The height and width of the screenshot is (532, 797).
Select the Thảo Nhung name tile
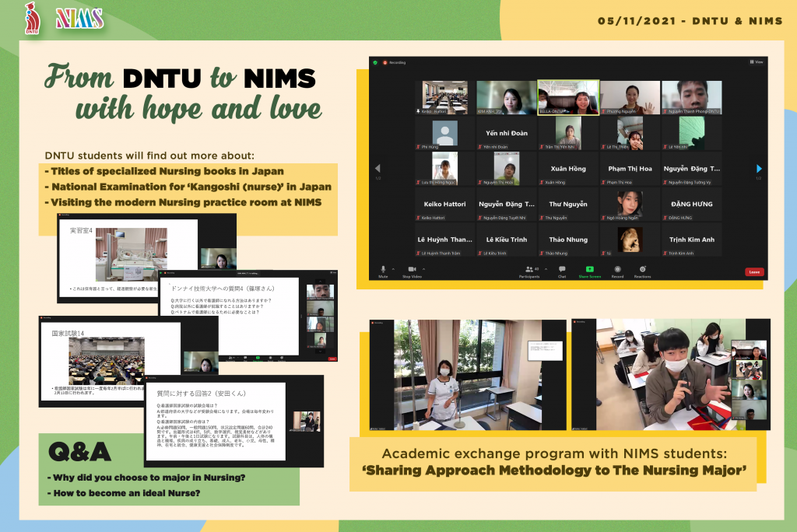pyautogui.click(x=568, y=240)
